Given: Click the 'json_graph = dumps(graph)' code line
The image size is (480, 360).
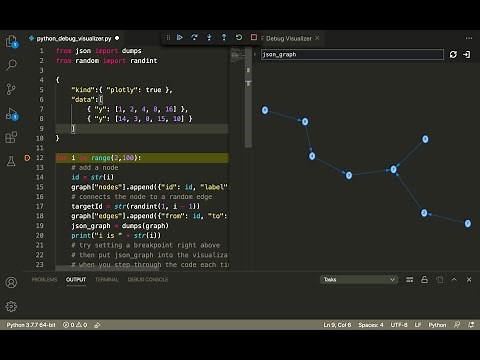Looking at the screenshot, I should coord(120,226).
